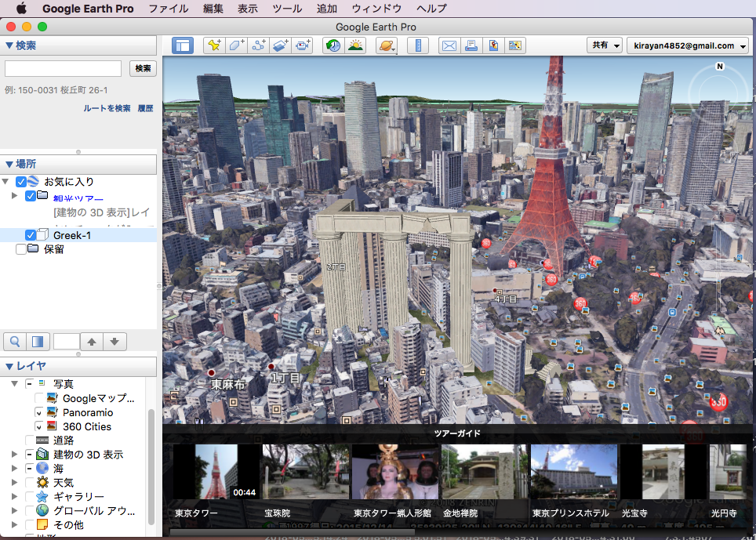Image resolution: width=756 pixels, height=540 pixels.
Task: Check the 保留 folder checkbox
Action: [20, 249]
